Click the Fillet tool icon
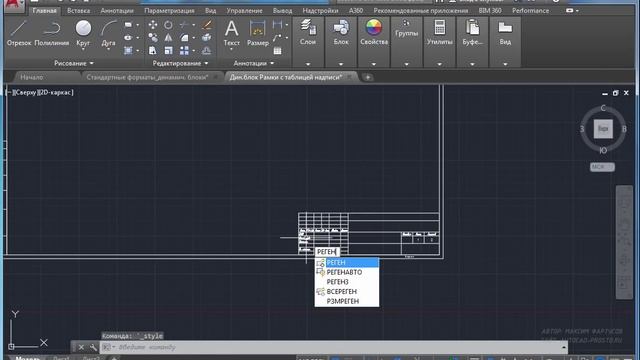Image resolution: width=640 pixels, height=360 pixels. tap(184, 38)
